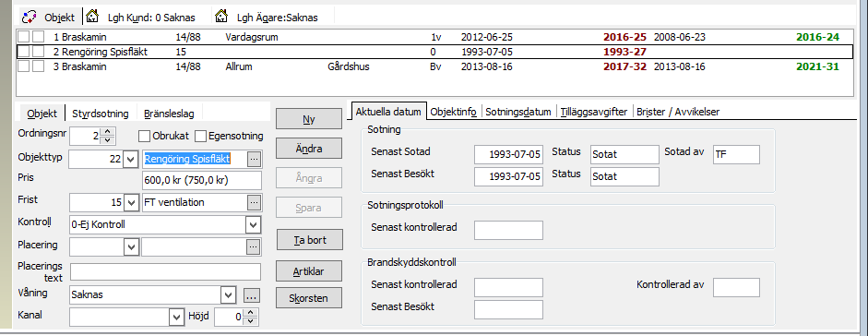The image size is (868, 336).
Task: Click the Lgh Kund house icon
Action: [x=92, y=17]
